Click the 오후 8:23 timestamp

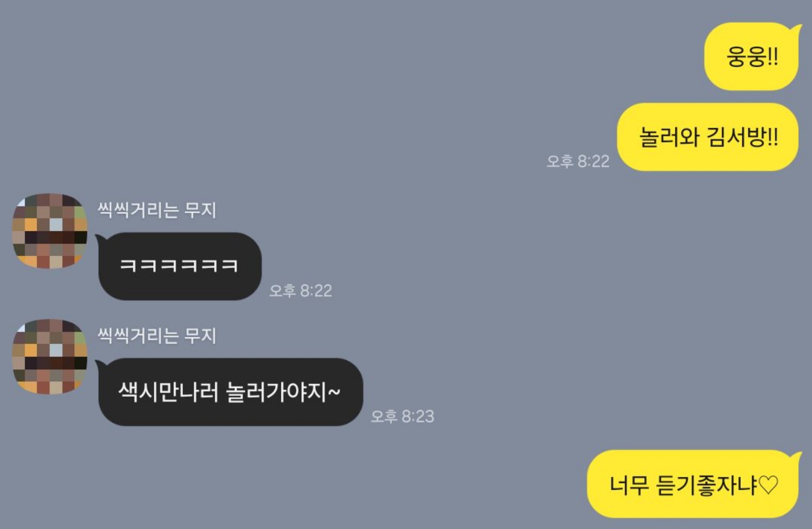402,416
